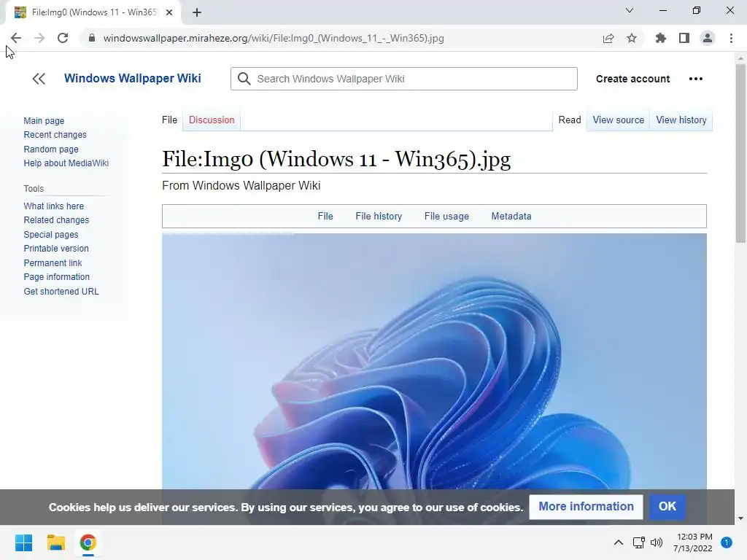
Task: Open the notification badge in tray
Action: [x=726, y=542]
